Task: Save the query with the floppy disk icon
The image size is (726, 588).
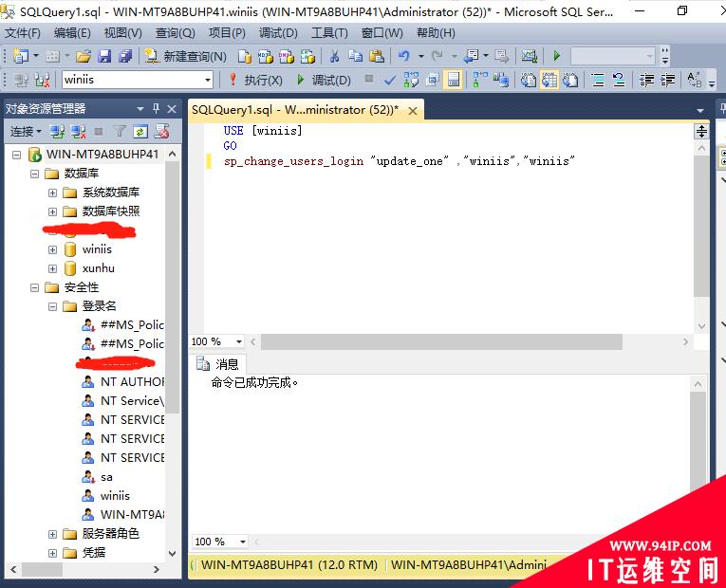Action: (105, 57)
